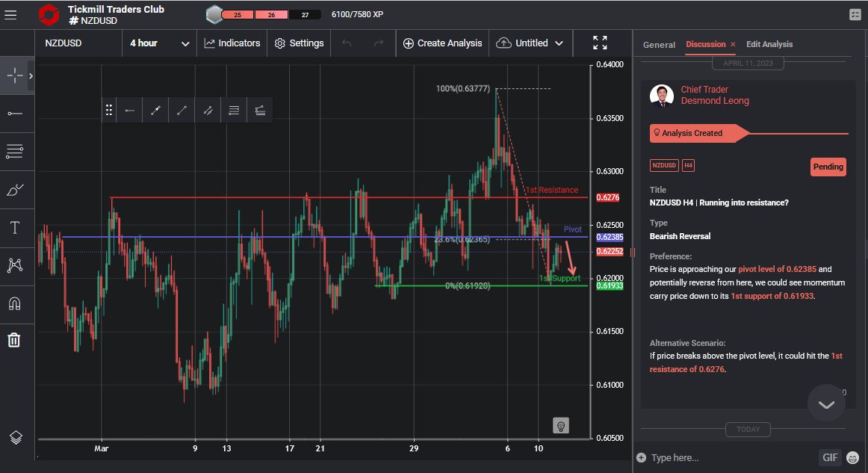Click the Pending status badge

828,167
